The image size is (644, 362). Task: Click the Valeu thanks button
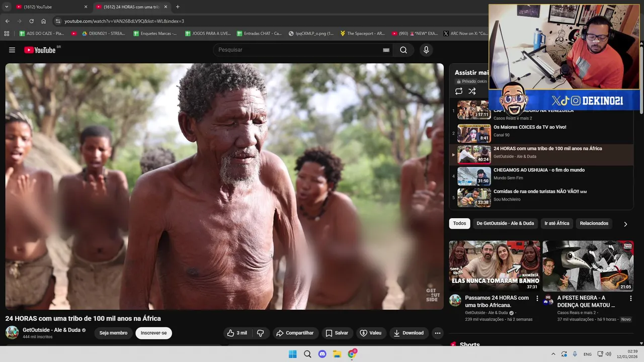(371, 333)
